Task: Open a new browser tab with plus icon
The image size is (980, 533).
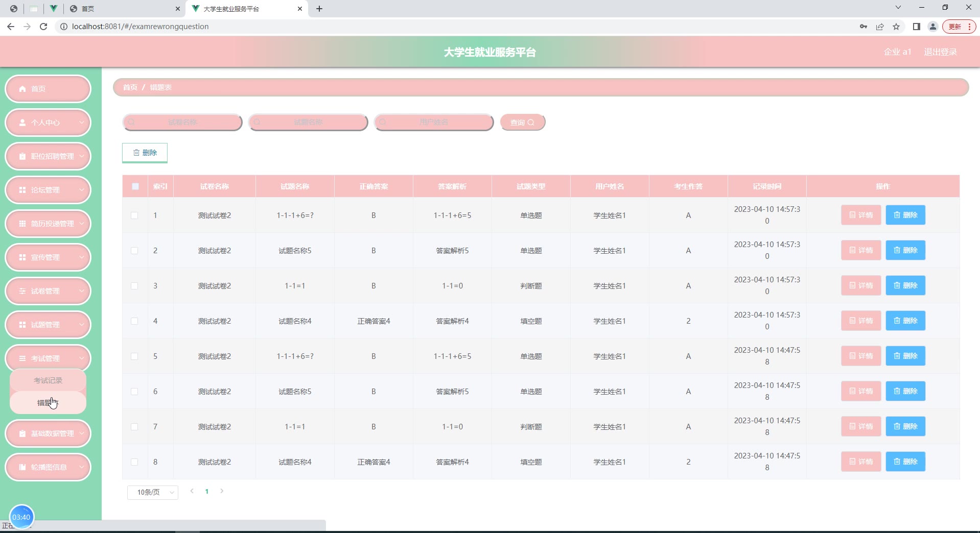Action: pos(319,9)
